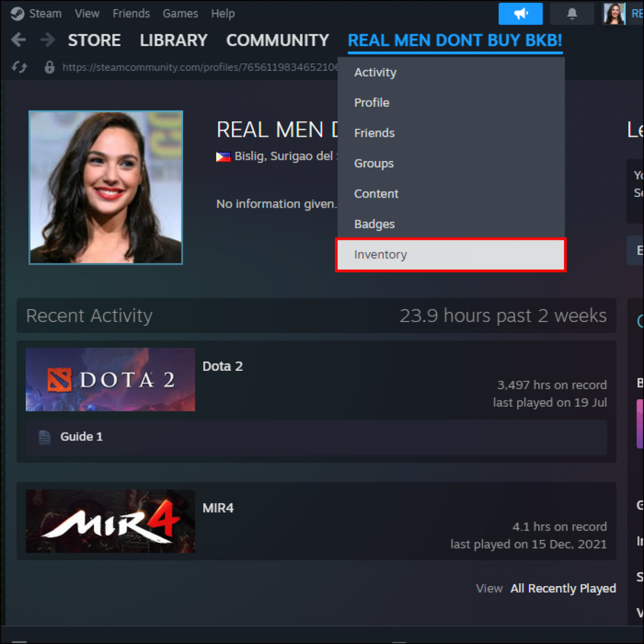This screenshot has height=644, width=644.
Task: Collapse the REAL MEN DONT BUY BKB! dropdown
Action: (x=455, y=40)
